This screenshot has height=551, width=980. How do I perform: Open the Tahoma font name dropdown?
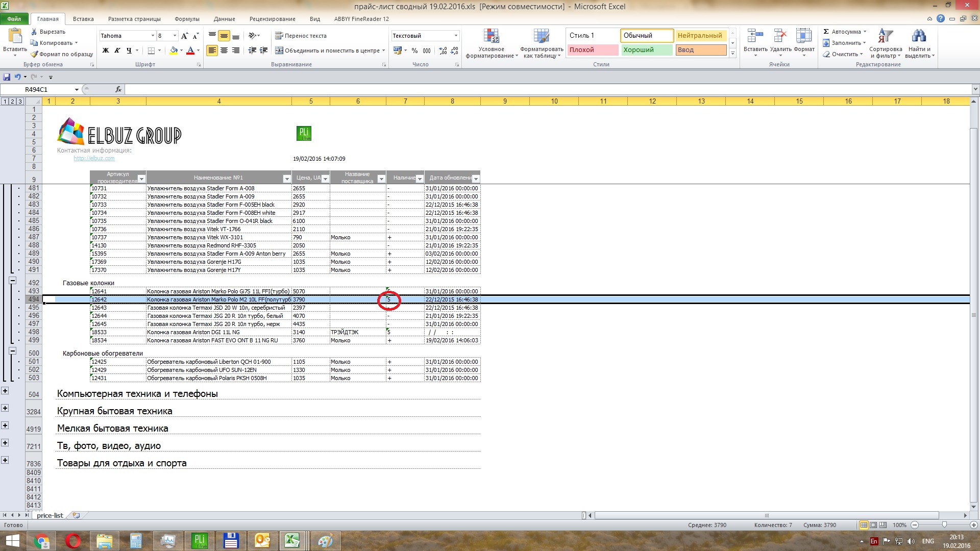(x=152, y=36)
